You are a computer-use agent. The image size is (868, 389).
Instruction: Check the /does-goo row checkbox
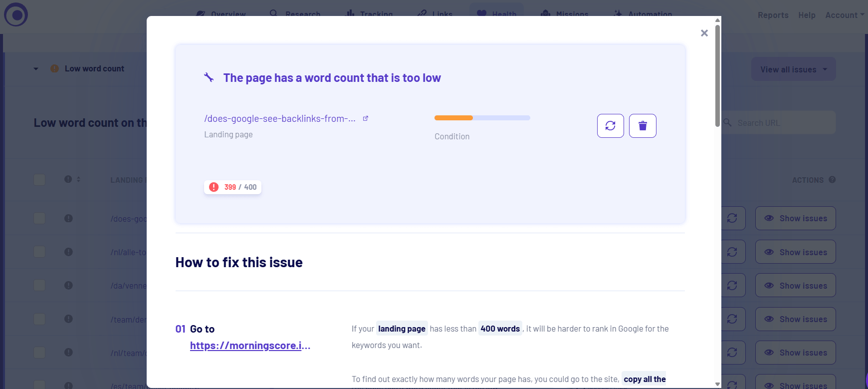tap(39, 218)
